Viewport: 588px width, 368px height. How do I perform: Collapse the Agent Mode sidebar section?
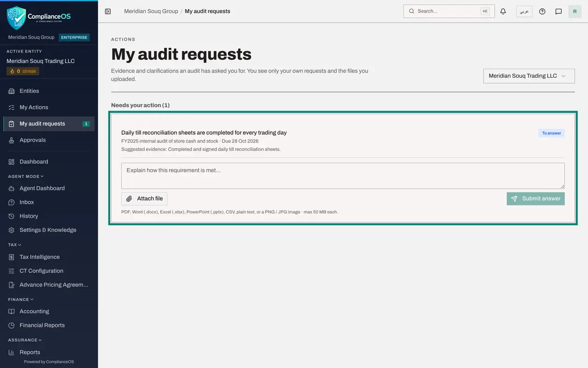coord(26,176)
